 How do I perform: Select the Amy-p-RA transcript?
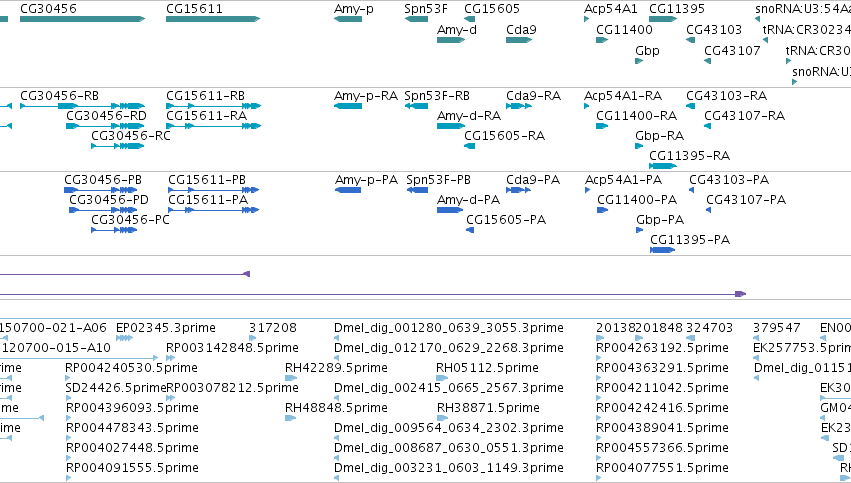click(348, 106)
